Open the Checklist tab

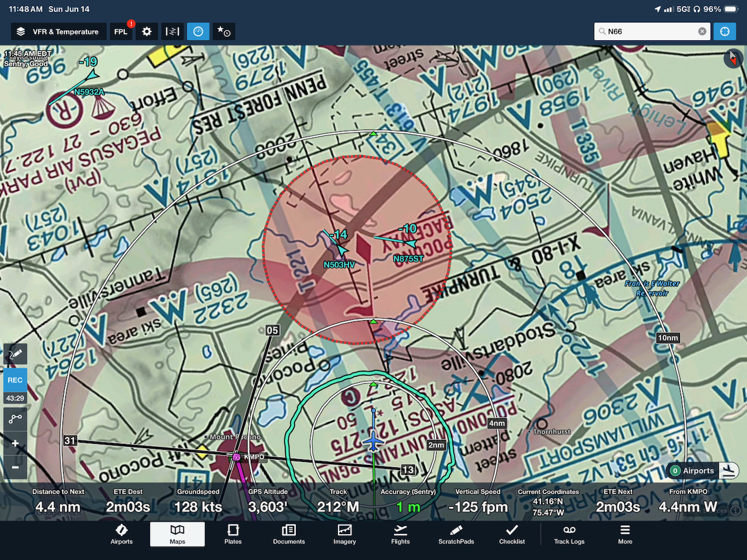pyautogui.click(x=512, y=534)
